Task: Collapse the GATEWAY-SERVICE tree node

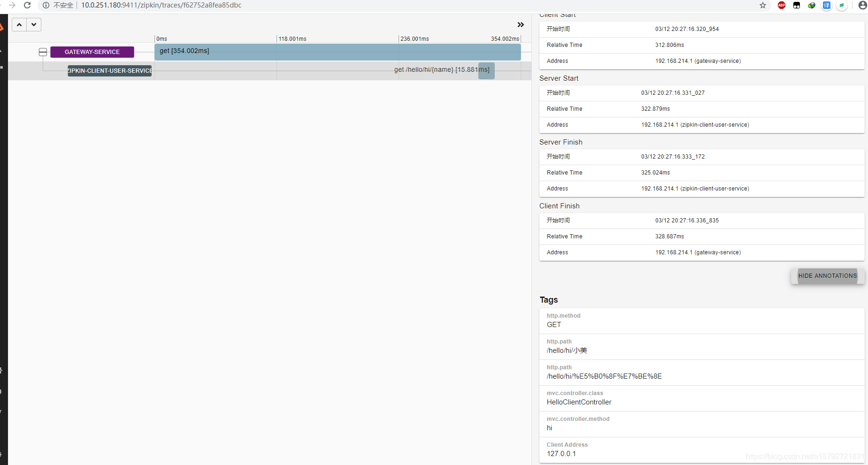Action: coord(43,52)
